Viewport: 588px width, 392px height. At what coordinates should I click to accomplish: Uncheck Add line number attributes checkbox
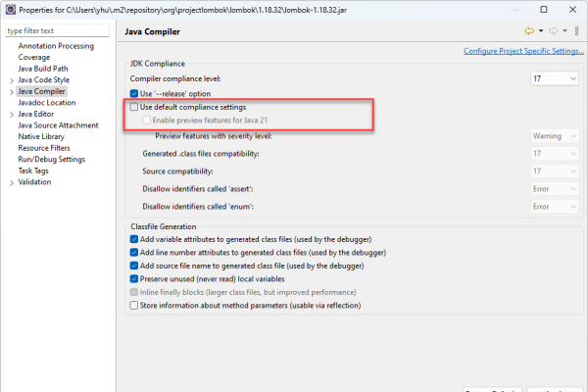coord(135,252)
